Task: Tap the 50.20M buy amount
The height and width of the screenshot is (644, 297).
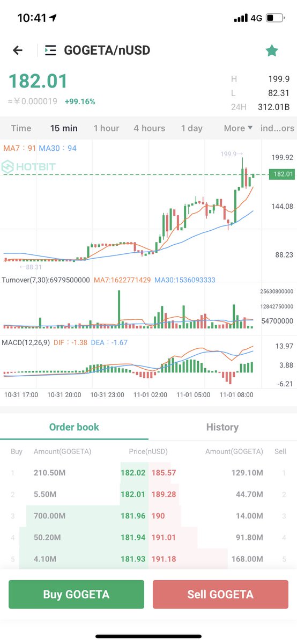Action: click(47, 537)
